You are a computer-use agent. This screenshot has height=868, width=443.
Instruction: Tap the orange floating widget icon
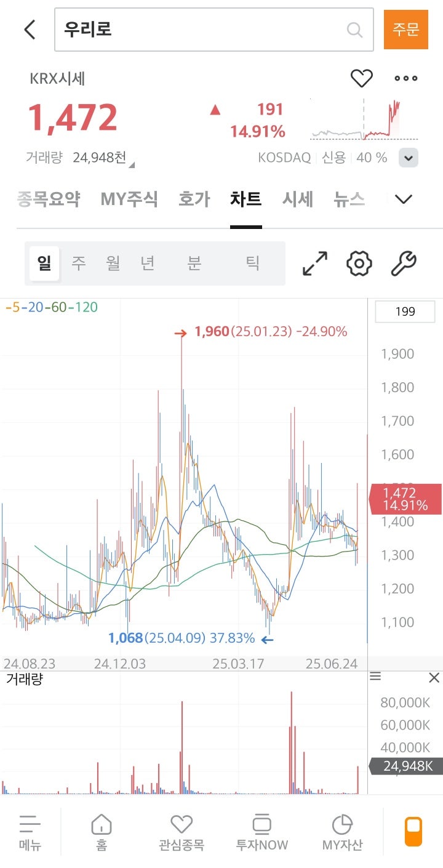413,832
